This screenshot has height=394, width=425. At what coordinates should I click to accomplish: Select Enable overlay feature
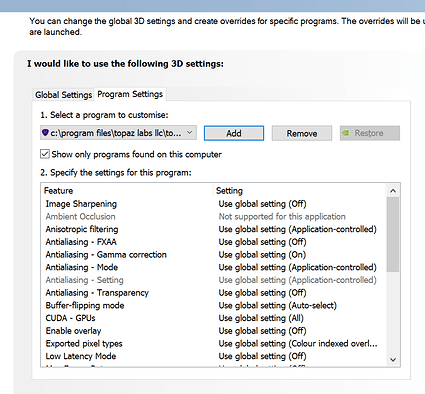[73, 330]
